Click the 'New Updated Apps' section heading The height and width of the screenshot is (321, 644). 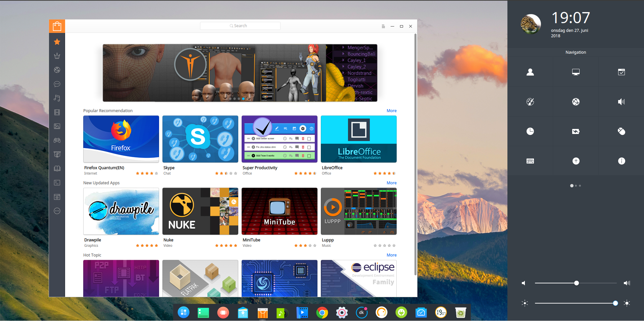click(101, 183)
